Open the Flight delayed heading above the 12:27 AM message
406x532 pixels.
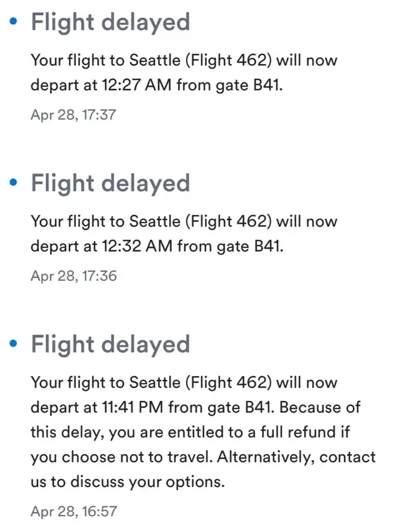coord(110,23)
